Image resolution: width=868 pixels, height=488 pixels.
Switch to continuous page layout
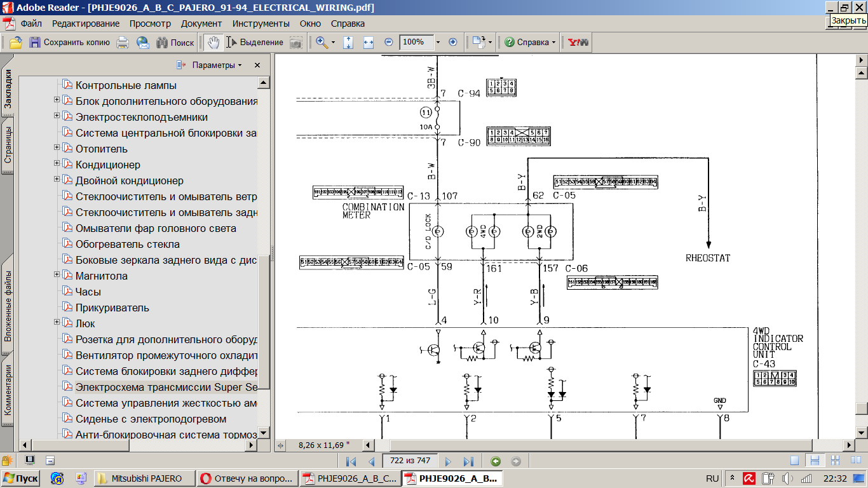click(x=815, y=461)
